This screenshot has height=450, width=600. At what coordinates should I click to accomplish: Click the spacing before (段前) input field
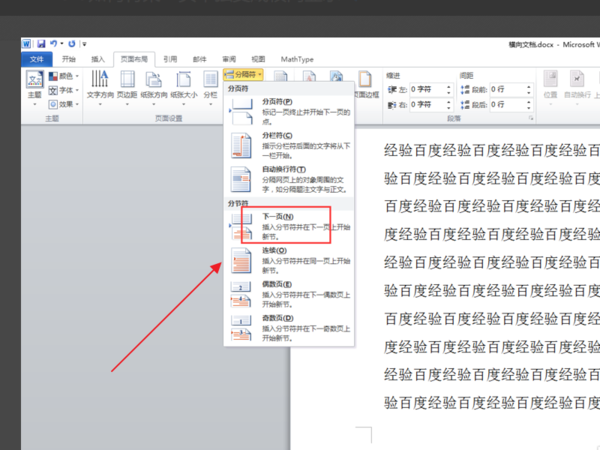(x=507, y=90)
